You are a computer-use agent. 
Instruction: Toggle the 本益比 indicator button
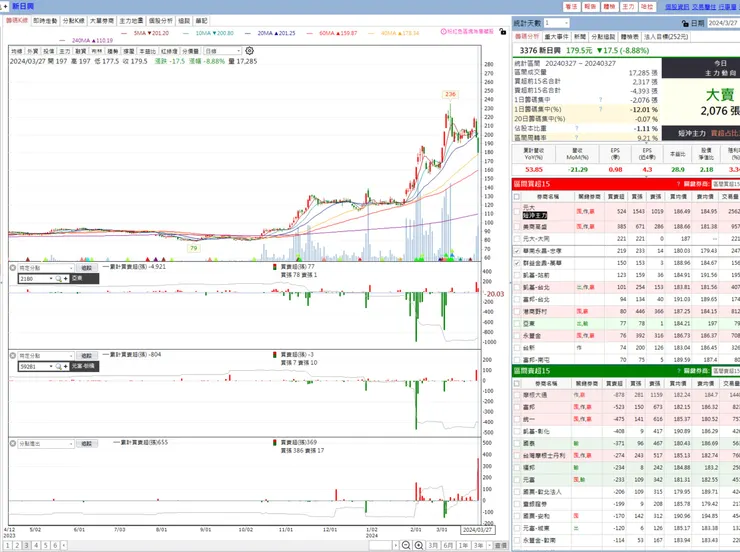click(148, 51)
